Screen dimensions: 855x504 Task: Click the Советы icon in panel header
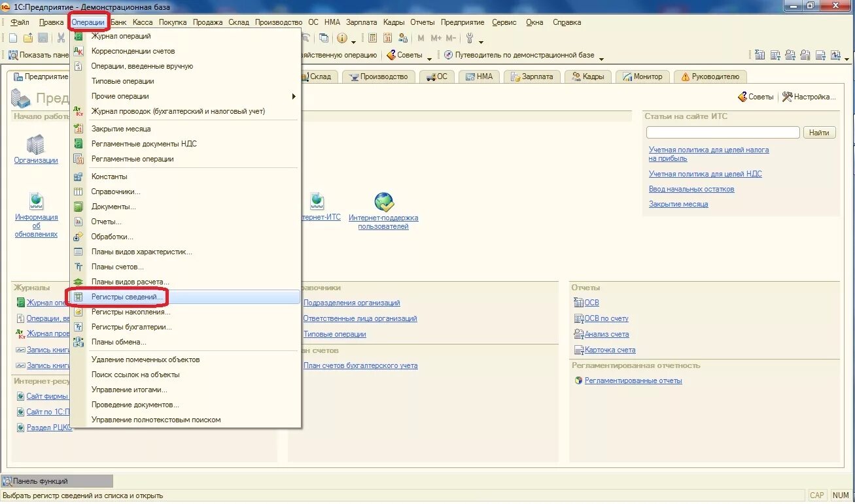click(742, 97)
